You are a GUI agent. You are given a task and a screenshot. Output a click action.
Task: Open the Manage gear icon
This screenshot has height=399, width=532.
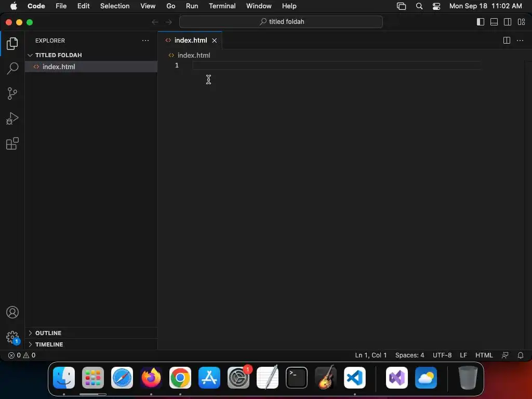(12, 337)
